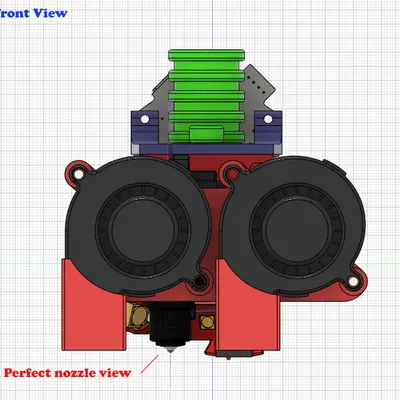Select the left red fan duct
The image size is (400, 400).
[x=94, y=305]
